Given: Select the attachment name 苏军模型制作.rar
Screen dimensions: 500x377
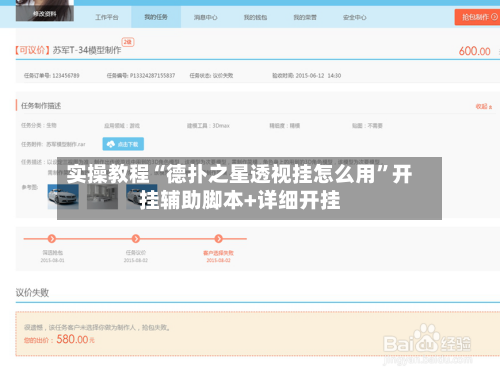Looking at the screenshot, I should tap(66, 144).
